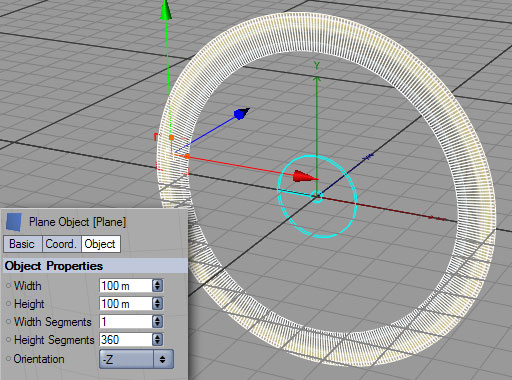Click the Object Properties header

tap(95, 266)
